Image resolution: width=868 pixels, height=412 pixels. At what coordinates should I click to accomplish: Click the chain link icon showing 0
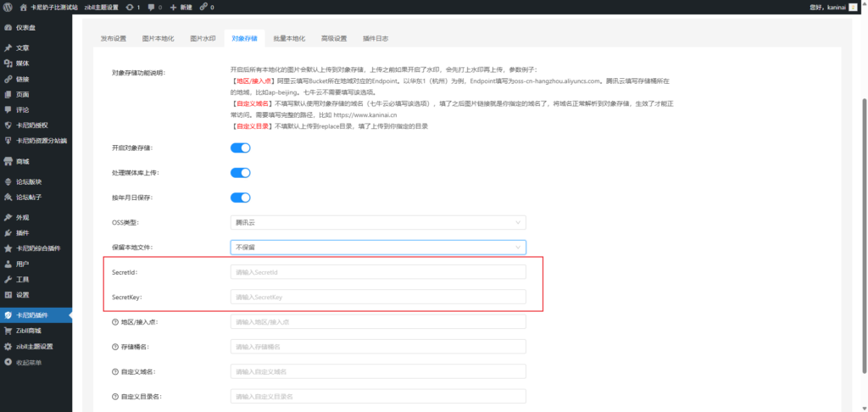(x=203, y=7)
